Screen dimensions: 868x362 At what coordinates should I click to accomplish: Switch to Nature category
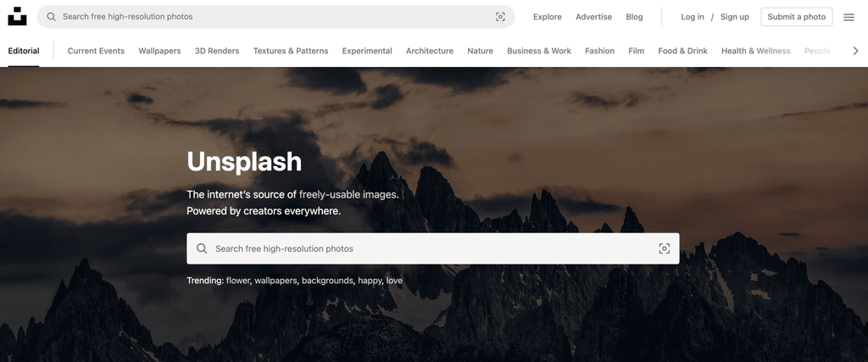click(x=480, y=51)
